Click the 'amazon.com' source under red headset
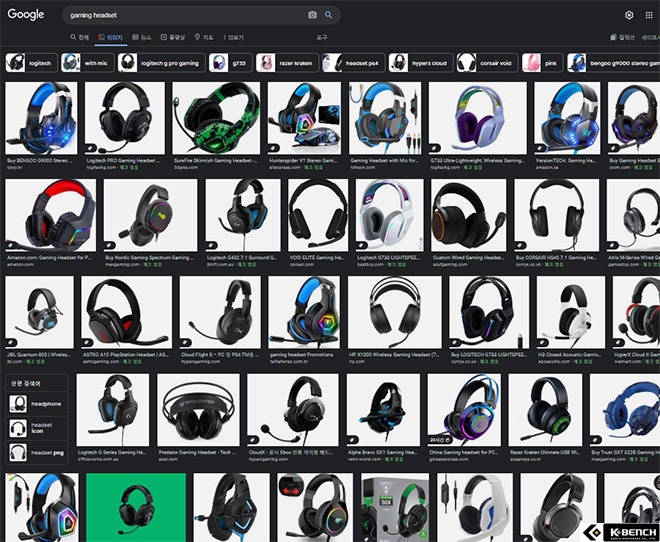This screenshot has height=542, width=660. click(x=21, y=264)
